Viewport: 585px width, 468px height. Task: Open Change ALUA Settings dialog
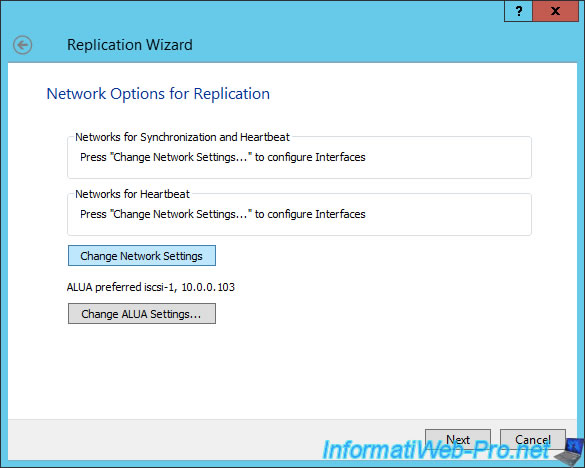point(142,313)
